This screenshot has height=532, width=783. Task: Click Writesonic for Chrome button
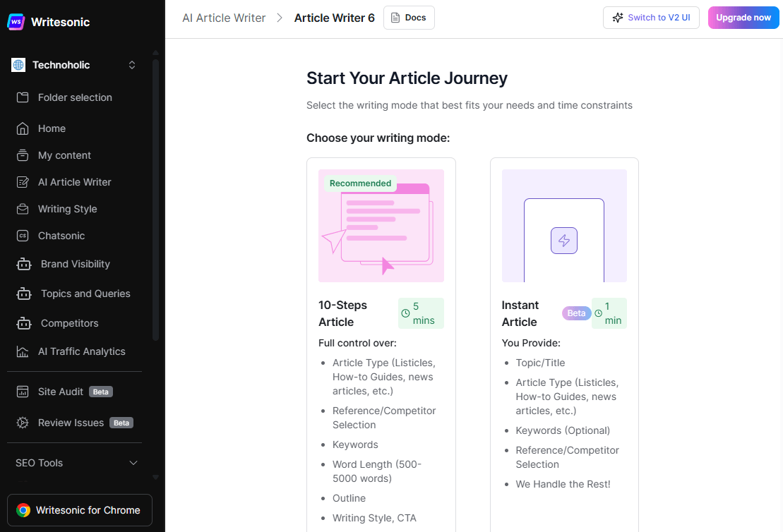tap(79, 510)
